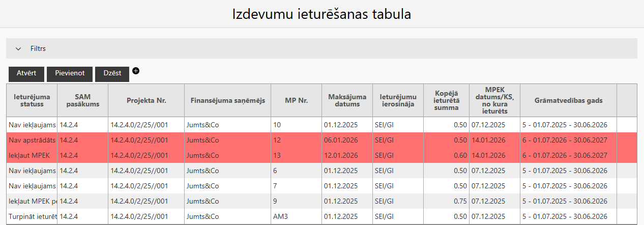This screenshot has width=644, height=225.
Task: Click the Dzēst button
Action: (112, 73)
